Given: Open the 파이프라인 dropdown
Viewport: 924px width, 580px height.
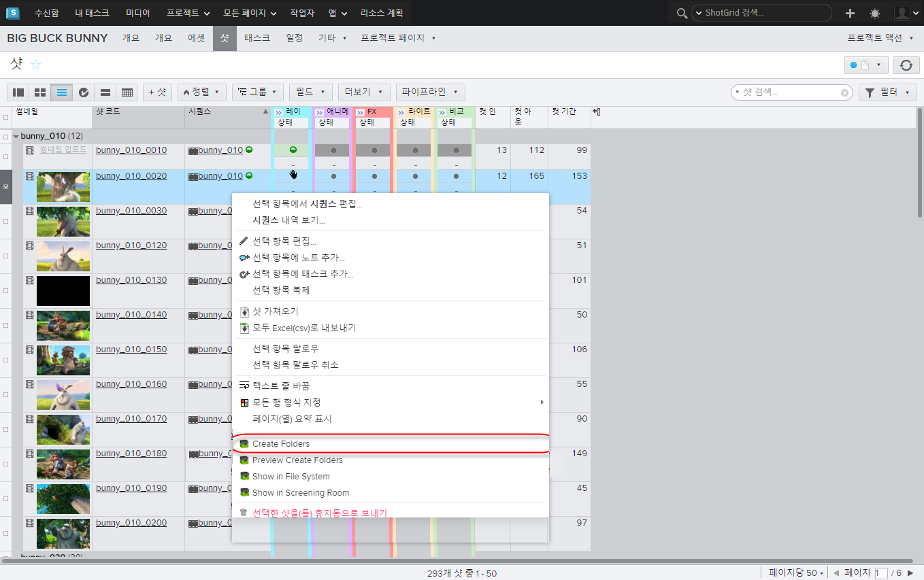Looking at the screenshot, I should [x=431, y=92].
